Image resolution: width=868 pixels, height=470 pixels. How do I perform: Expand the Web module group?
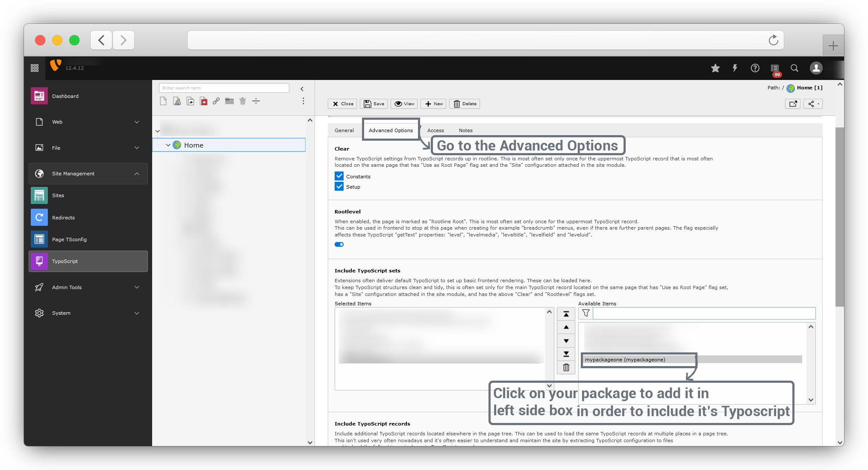(x=136, y=122)
